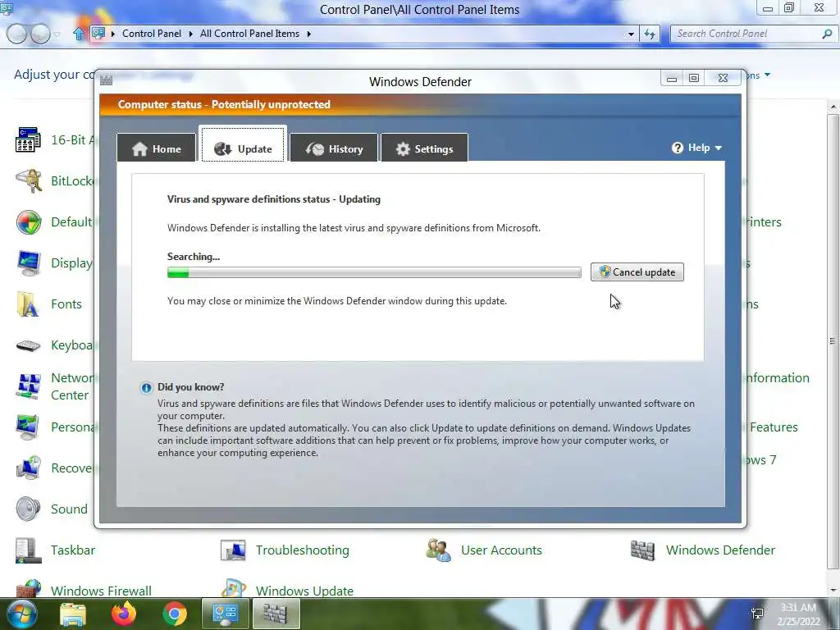840x630 pixels.
Task: Open the Troubleshooting icon in Control Panel
Action: [x=234, y=550]
